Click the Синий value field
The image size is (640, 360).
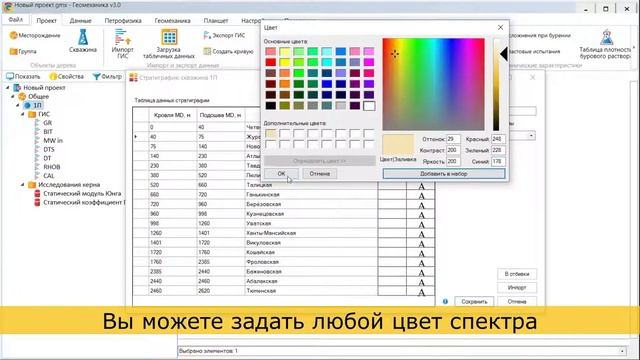tap(498, 162)
